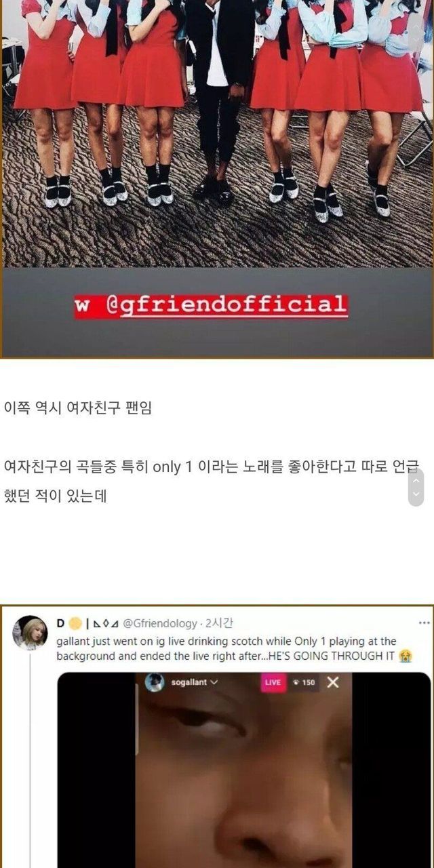This screenshot has width=434, height=868.
Task: Open the Instagram live screenshot image
Action: [x=244, y=770]
